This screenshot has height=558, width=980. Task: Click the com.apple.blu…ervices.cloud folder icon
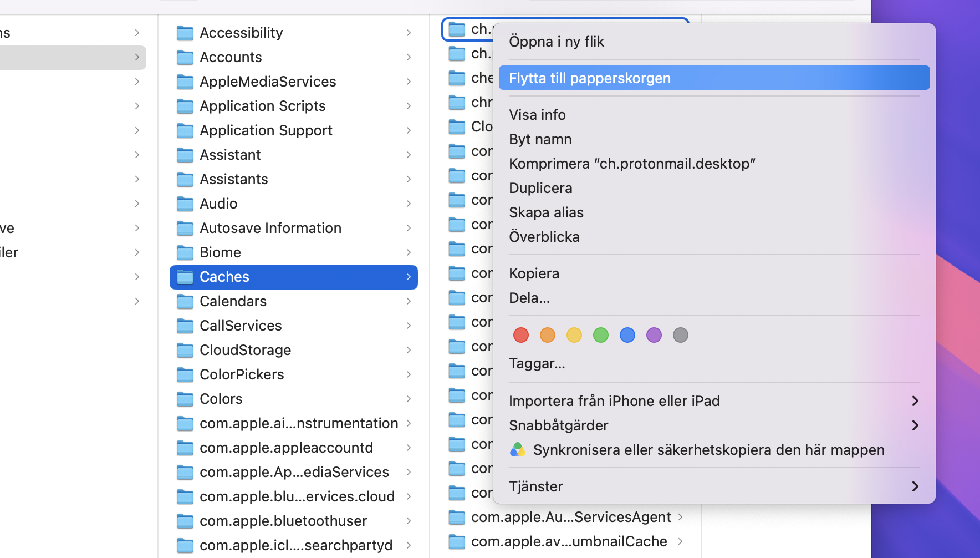(x=185, y=497)
